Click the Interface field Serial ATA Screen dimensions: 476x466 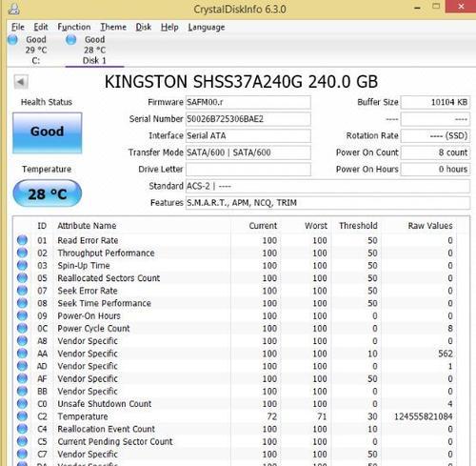pyautogui.click(x=248, y=136)
